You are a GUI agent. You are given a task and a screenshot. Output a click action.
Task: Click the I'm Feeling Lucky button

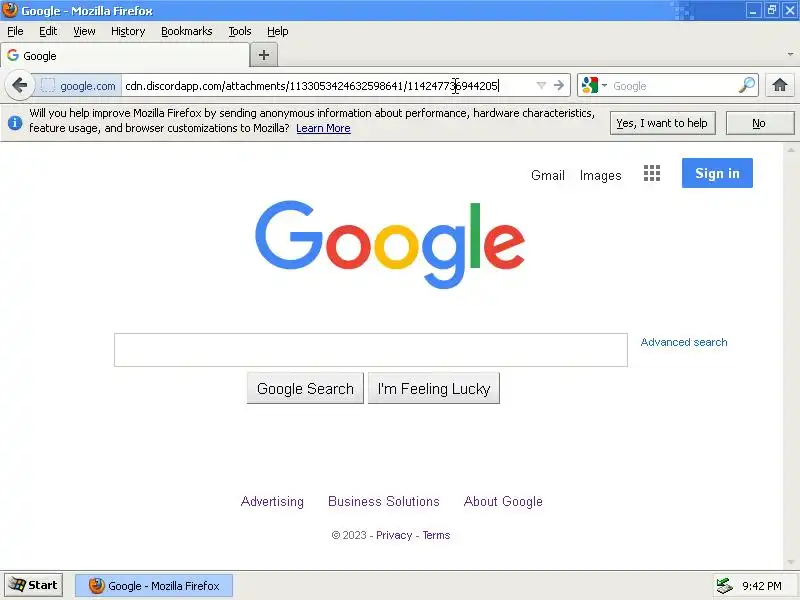(x=434, y=388)
